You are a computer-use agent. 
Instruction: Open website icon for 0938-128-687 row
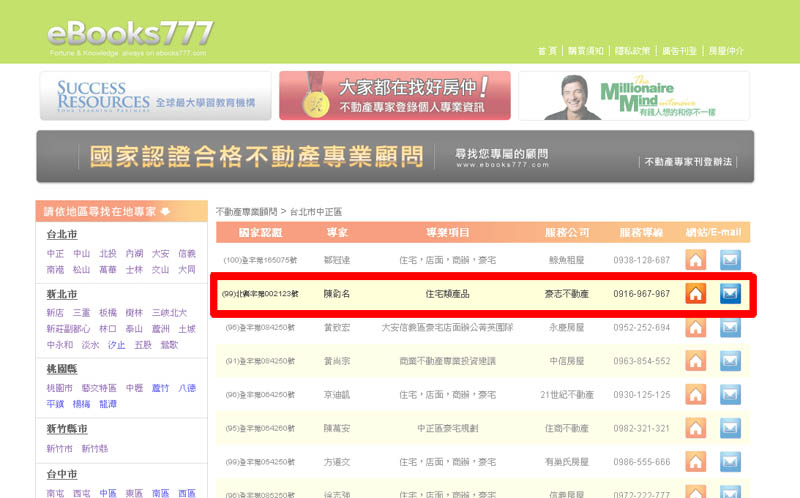[x=695, y=260]
